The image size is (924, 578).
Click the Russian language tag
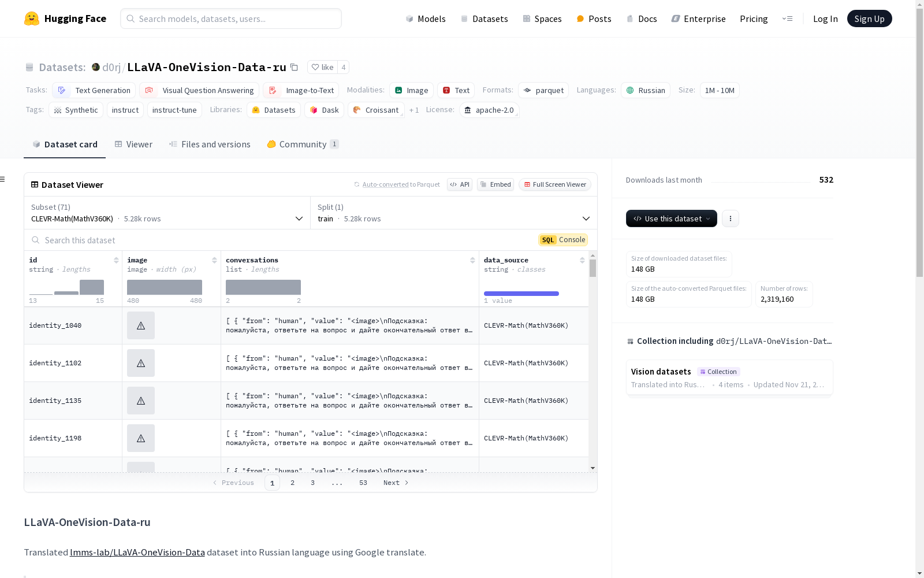(x=646, y=90)
